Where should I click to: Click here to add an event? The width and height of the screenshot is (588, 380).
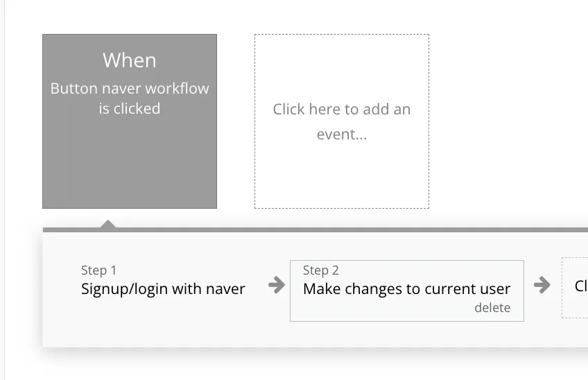tap(341, 121)
